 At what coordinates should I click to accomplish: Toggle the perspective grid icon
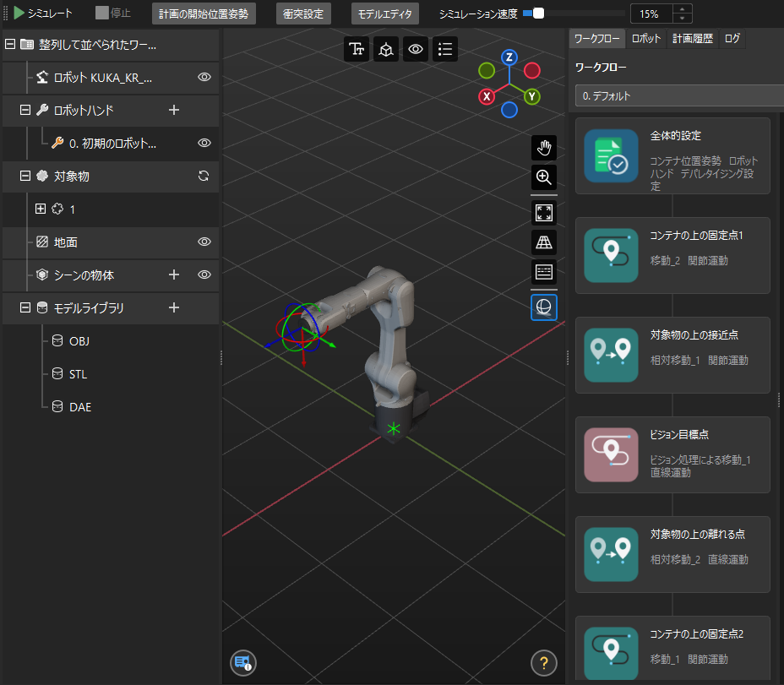543,242
